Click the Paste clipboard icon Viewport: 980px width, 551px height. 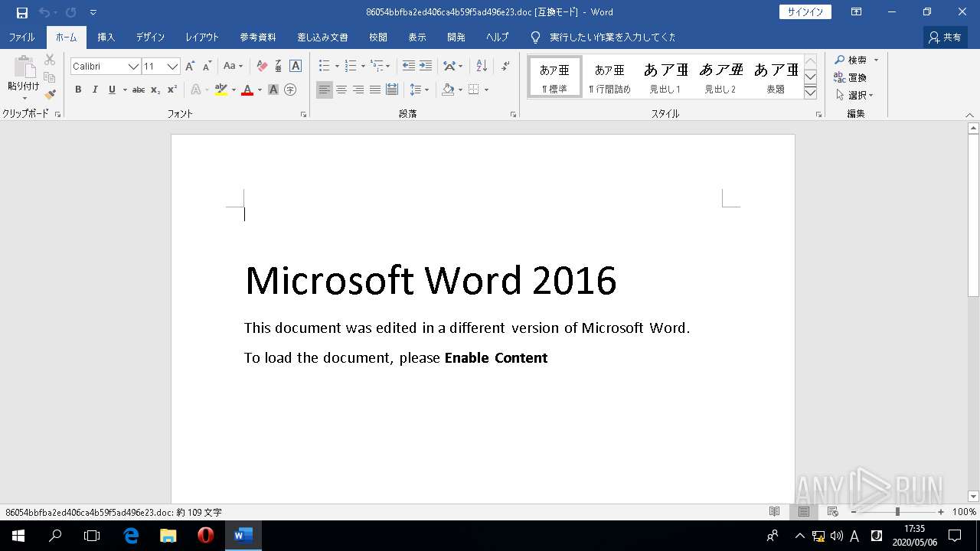(24, 67)
